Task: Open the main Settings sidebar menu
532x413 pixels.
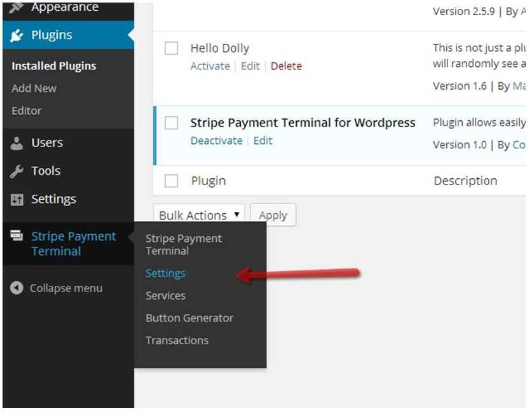Action: (x=68, y=199)
